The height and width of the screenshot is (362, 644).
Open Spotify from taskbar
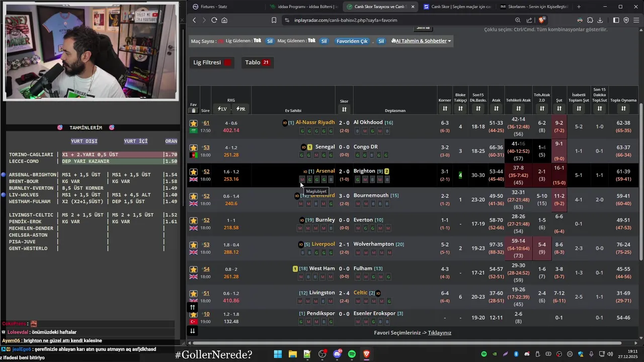[x=352, y=354]
